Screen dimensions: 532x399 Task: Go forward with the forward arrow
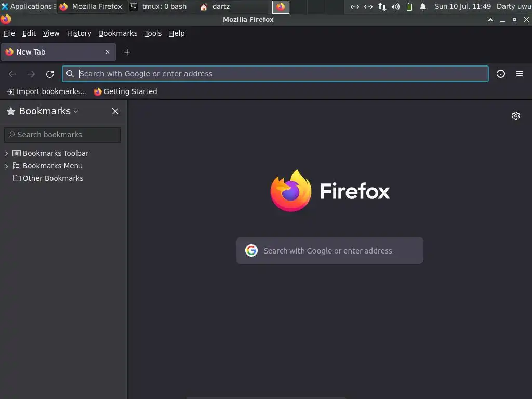tap(31, 74)
